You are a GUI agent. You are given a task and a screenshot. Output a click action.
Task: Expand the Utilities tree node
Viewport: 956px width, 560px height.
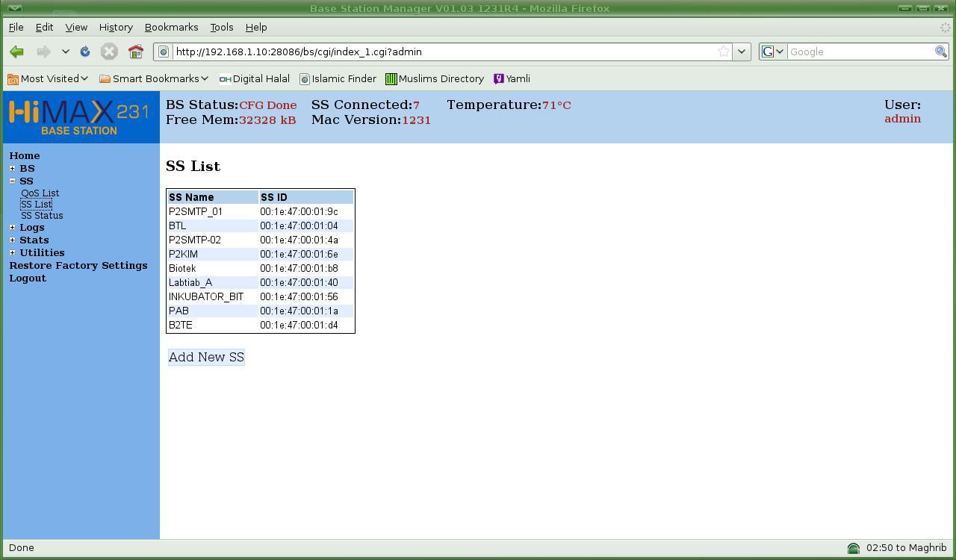(12, 252)
